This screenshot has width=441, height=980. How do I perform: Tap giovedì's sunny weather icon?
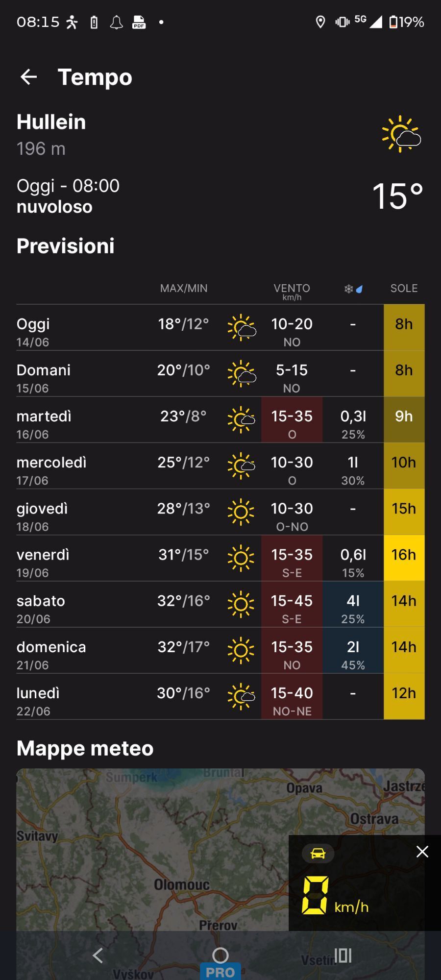tap(241, 512)
